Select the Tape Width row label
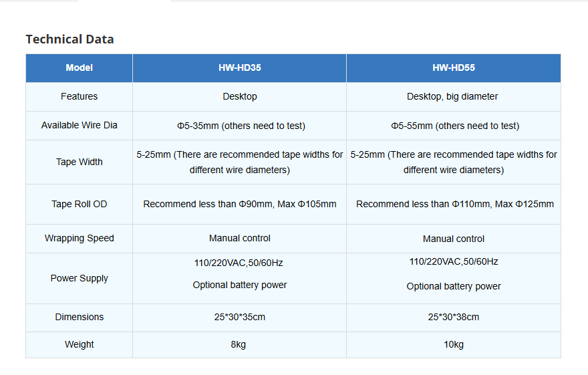The height and width of the screenshot is (375, 588). pyautogui.click(x=79, y=162)
